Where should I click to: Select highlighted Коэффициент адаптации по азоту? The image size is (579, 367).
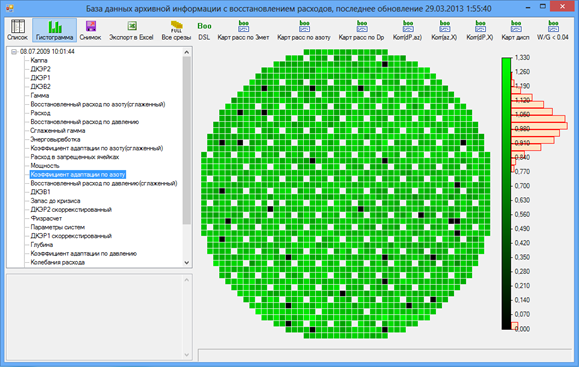point(78,175)
